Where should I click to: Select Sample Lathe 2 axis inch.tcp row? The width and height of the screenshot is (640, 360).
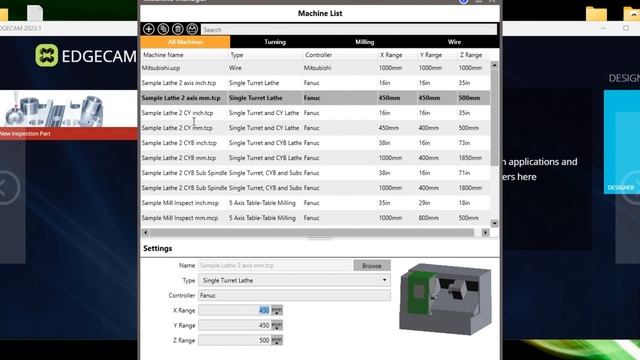316,83
